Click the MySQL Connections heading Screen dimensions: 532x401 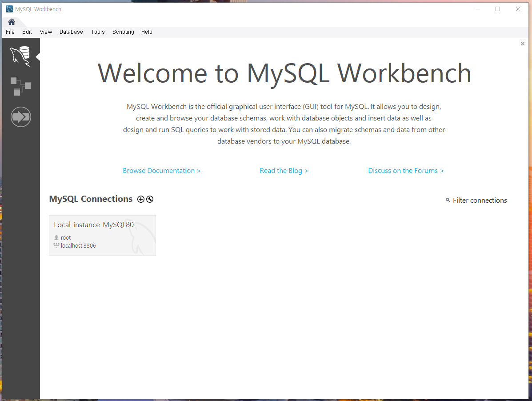pyautogui.click(x=91, y=199)
